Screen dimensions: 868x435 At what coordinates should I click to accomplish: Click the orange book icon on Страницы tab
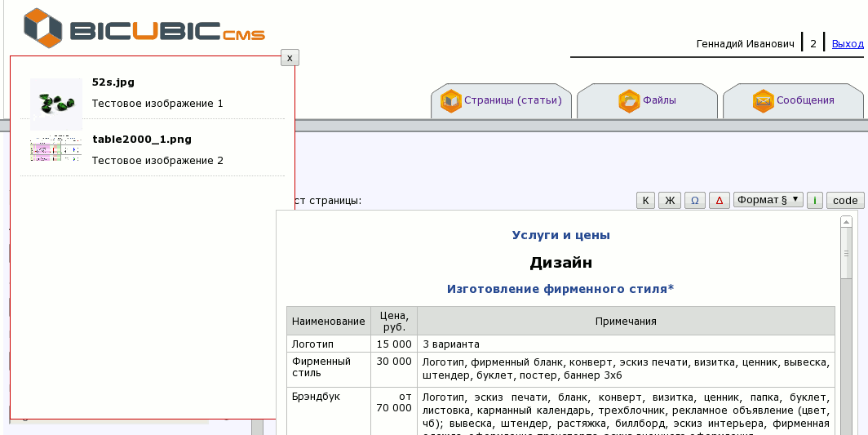(450, 101)
